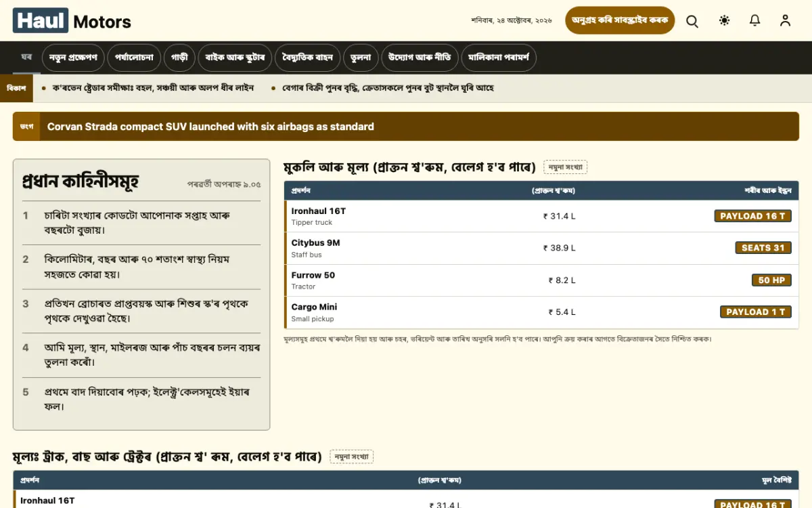
Task: Click the PAYLOAD 16 T badge in the upper table
Action: click(752, 216)
